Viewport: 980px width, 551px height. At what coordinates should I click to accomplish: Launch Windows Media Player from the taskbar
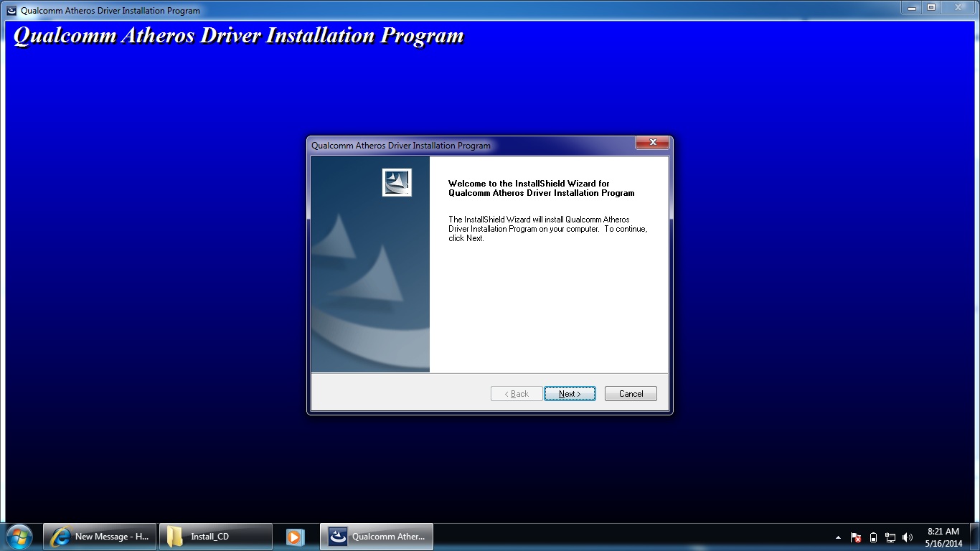pyautogui.click(x=296, y=537)
